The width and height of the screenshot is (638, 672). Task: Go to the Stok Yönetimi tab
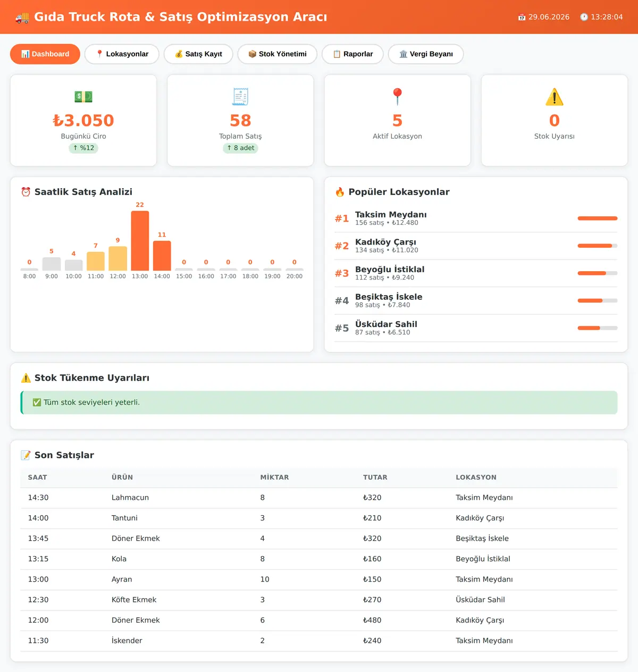point(277,54)
